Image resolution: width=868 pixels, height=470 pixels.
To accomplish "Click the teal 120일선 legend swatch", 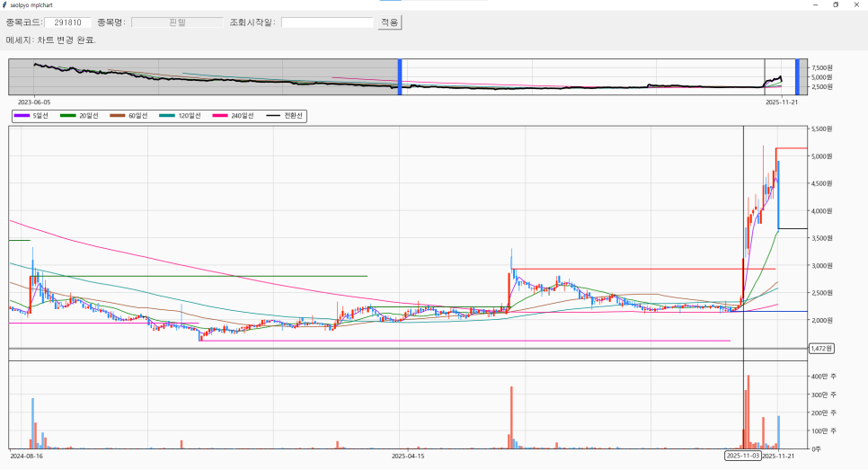I will 166,116.
